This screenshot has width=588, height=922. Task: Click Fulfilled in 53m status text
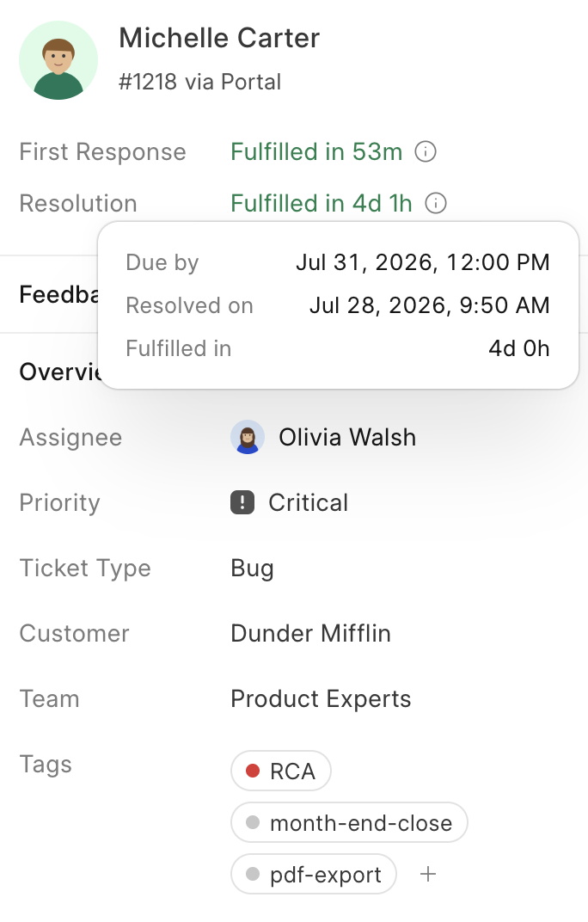[x=316, y=151]
